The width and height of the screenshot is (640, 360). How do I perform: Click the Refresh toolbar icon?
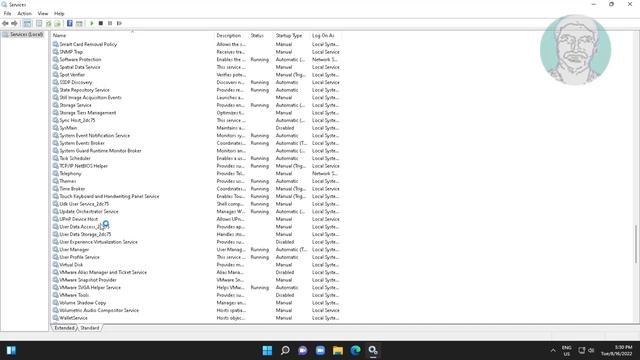(x=48, y=24)
